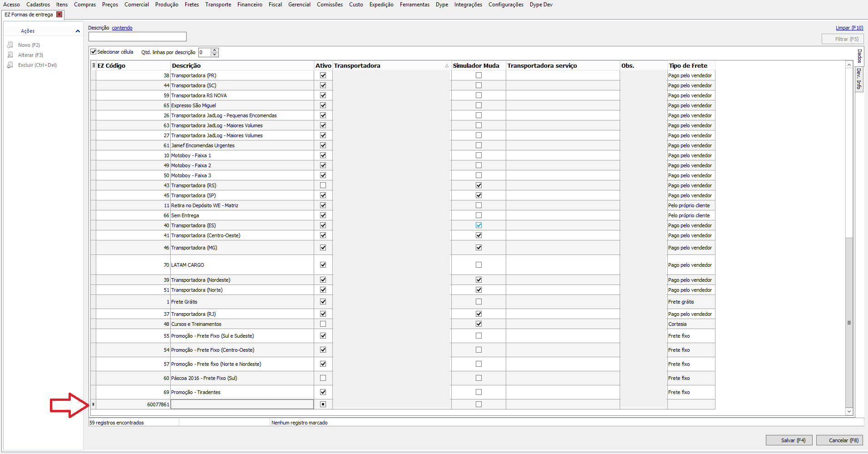This screenshot has width=868, height=454.
Task: Click the grid splitter handle near scrollbar
Action: 849,323
